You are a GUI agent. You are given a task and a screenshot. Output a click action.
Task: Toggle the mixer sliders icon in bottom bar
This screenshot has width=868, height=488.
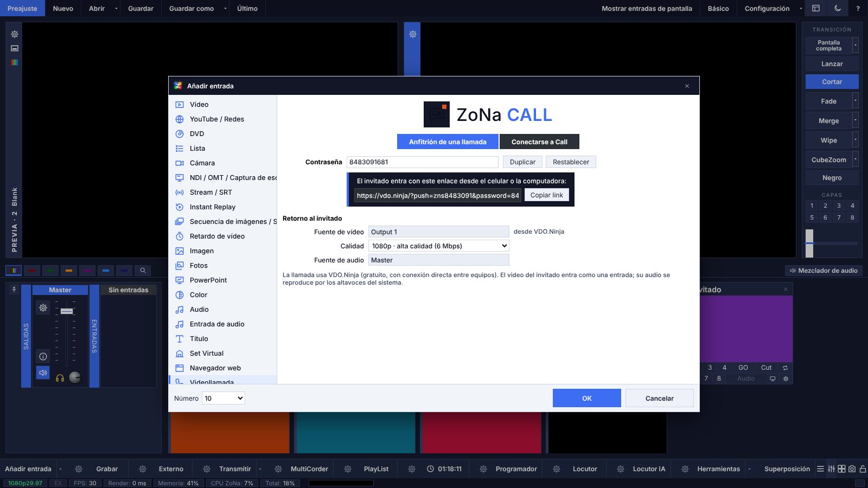tap(831, 469)
